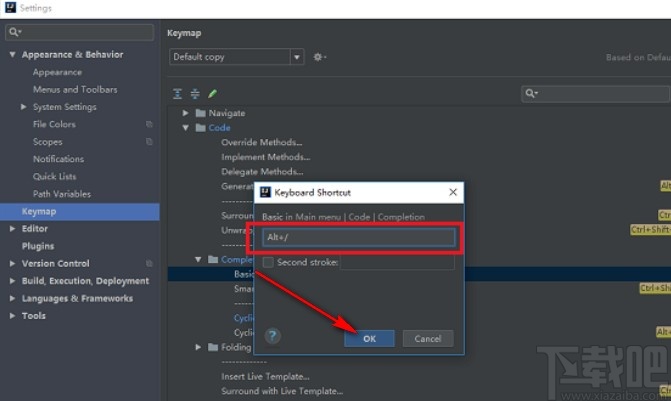Open Menus and Toolbars settings page
Screen dimensions: 671x401
coord(75,90)
